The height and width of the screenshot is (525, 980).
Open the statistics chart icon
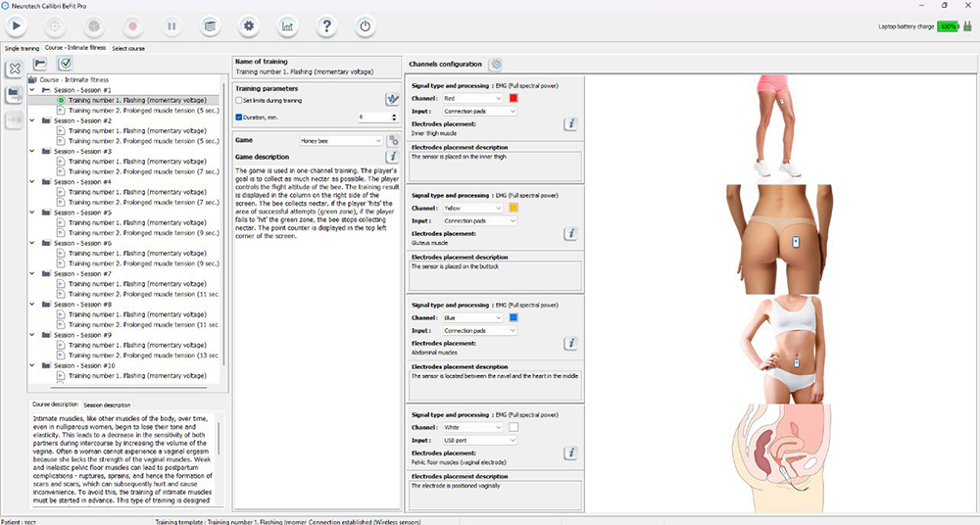coord(287,25)
